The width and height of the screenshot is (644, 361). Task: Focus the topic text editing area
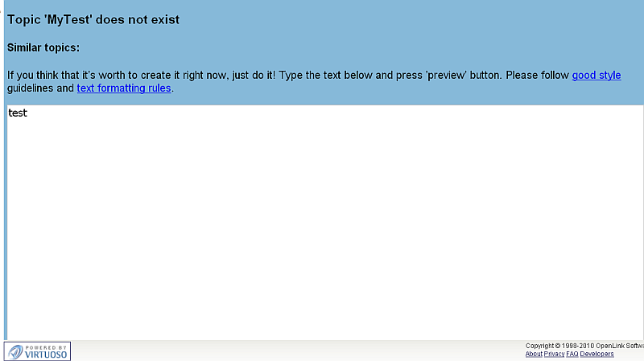tap(322, 225)
